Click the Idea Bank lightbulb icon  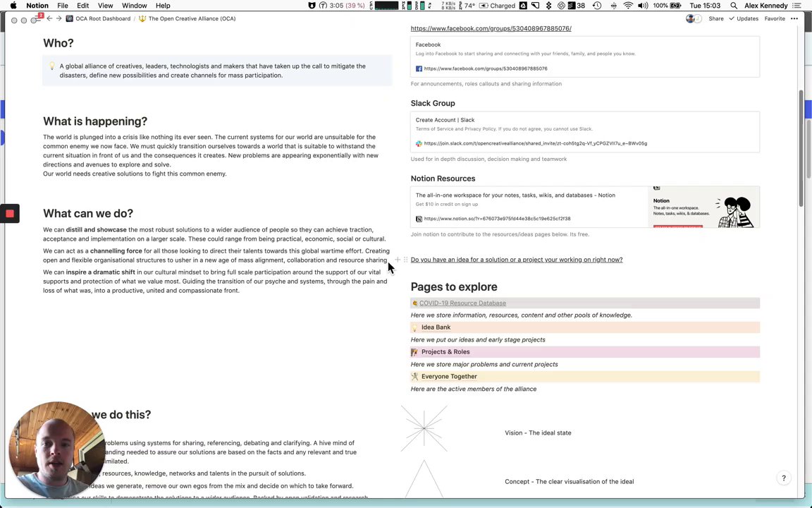pos(414,327)
